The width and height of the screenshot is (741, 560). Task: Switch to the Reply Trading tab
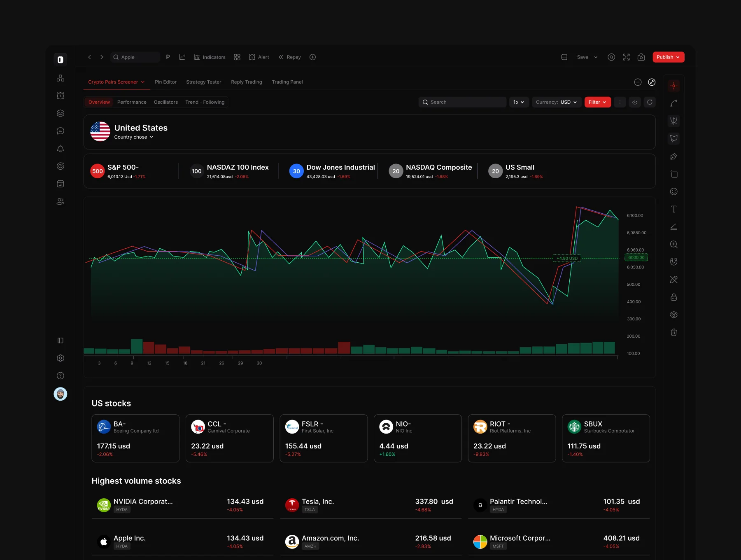(x=247, y=82)
